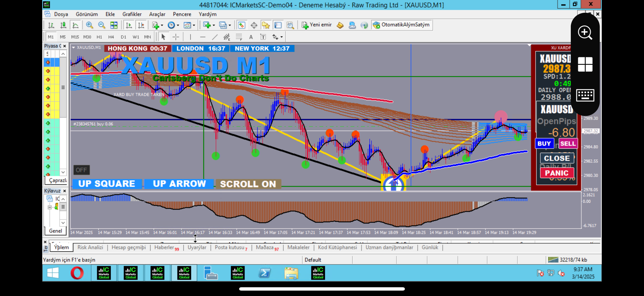Click the tile windows toolbar icon

coord(114,25)
